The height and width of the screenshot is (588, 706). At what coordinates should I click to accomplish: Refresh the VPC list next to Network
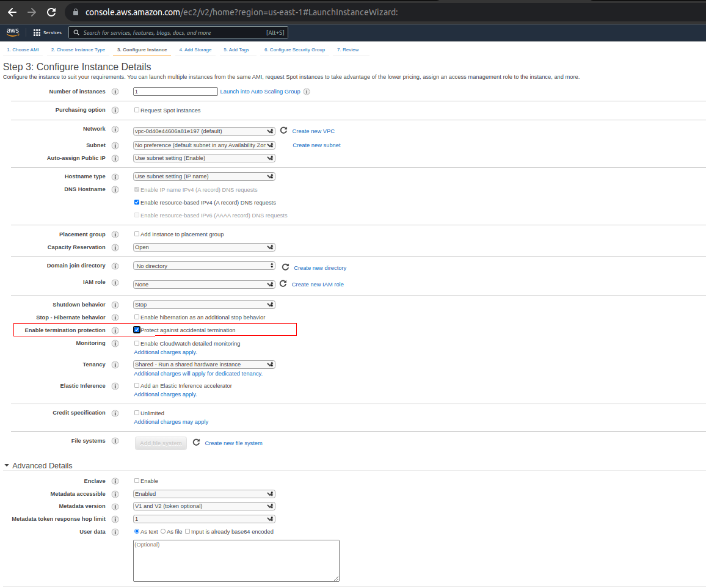[x=283, y=131]
